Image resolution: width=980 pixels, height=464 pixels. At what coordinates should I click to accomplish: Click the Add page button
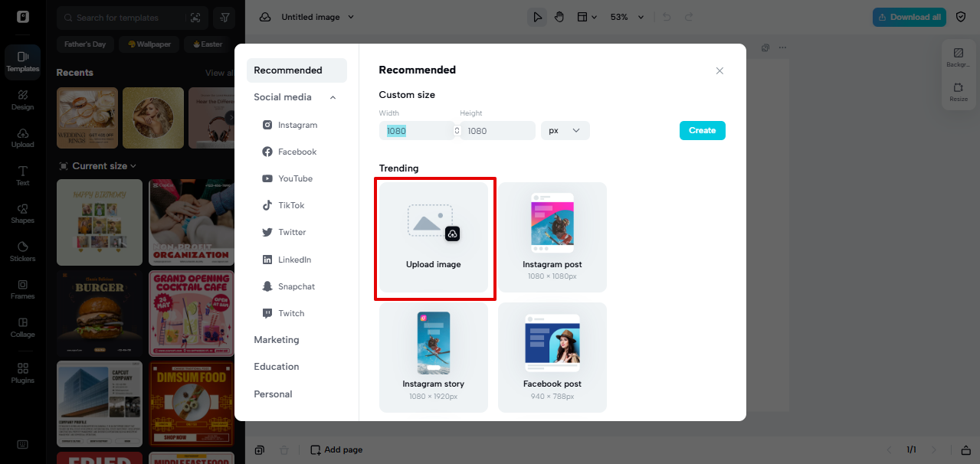click(336, 450)
